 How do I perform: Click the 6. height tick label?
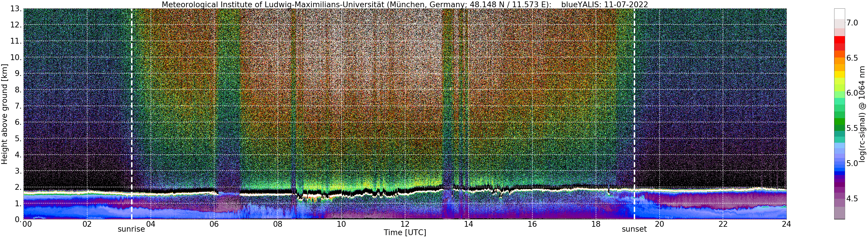(x=18, y=122)
